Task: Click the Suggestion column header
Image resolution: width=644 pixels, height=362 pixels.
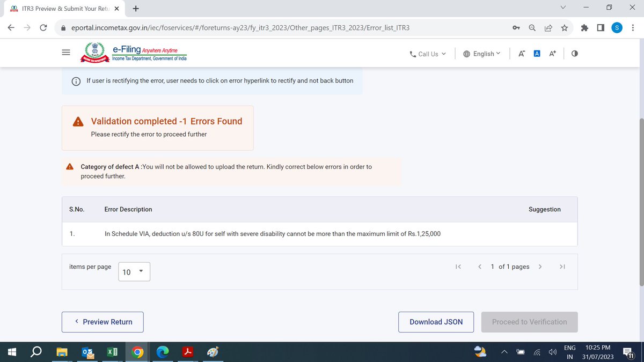Action: [x=545, y=210]
